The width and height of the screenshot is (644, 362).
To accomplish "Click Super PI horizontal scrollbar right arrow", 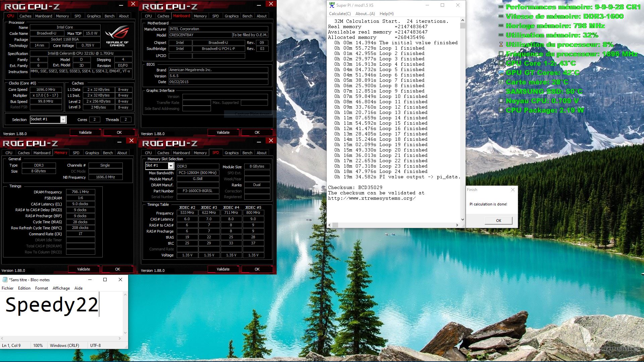I will point(457,225).
